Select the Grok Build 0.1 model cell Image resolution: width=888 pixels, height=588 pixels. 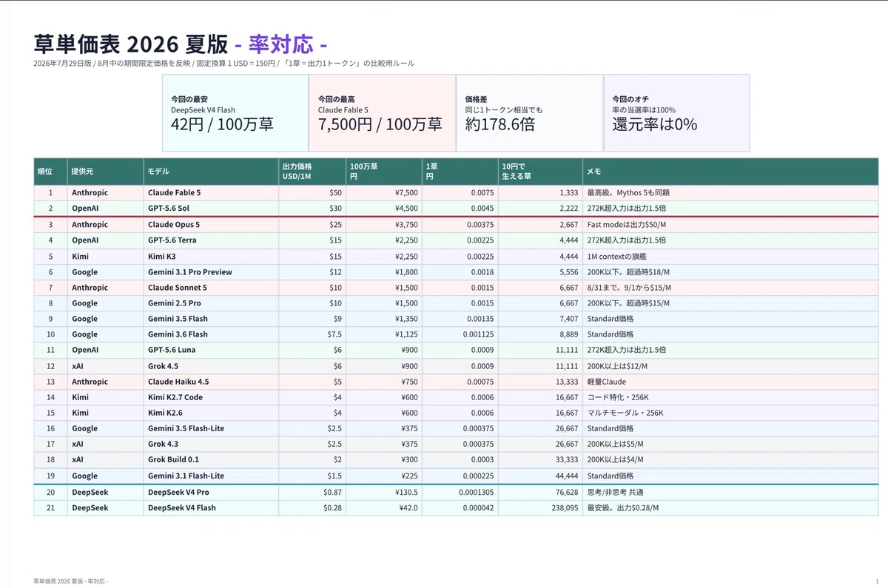(211, 459)
